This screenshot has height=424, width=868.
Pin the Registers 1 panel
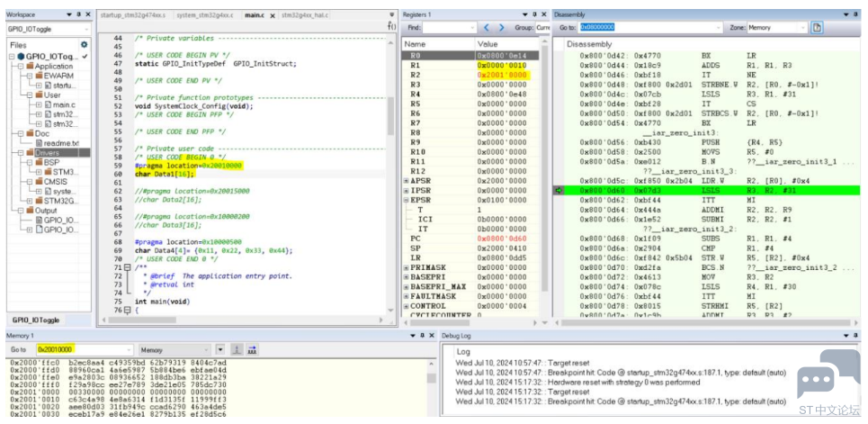pos(534,14)
